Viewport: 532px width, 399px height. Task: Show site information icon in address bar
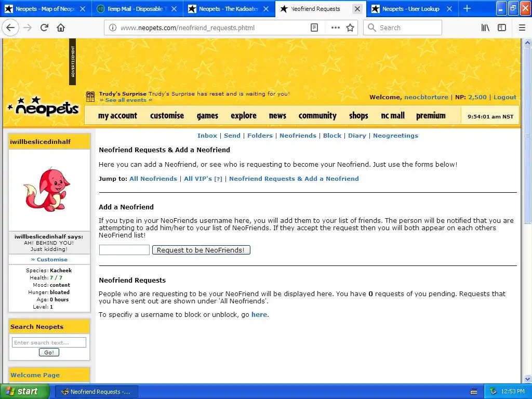click(x=113, y=28)
